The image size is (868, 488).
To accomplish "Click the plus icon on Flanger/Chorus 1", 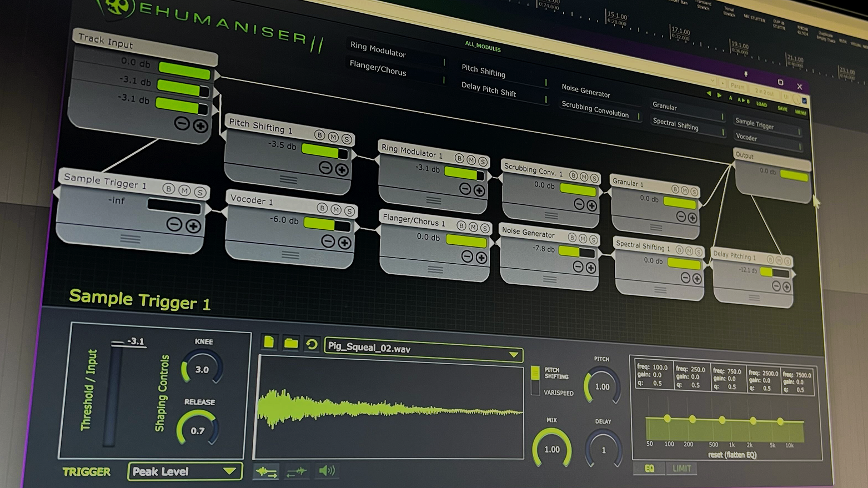I will (x=481, y=258).
